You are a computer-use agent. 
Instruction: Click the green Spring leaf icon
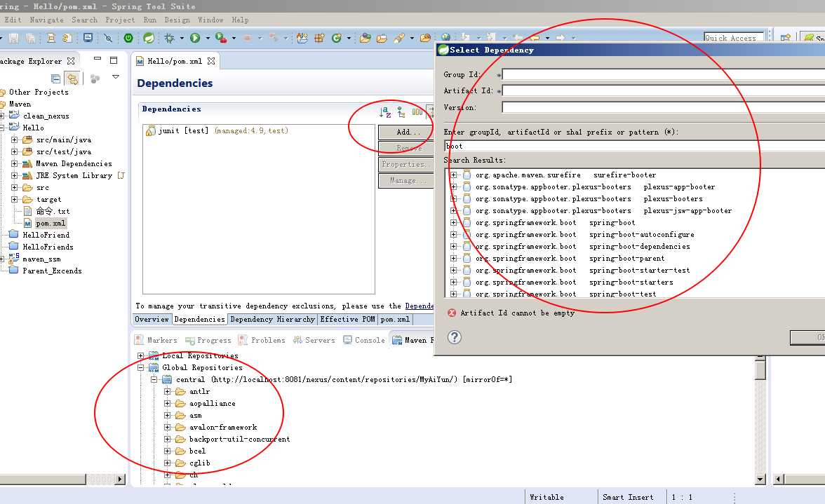point(149,38)
